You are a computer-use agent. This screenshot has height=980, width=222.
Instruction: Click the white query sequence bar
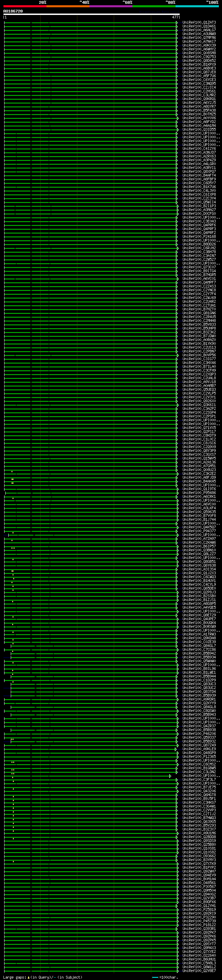(x=92, y=15)
